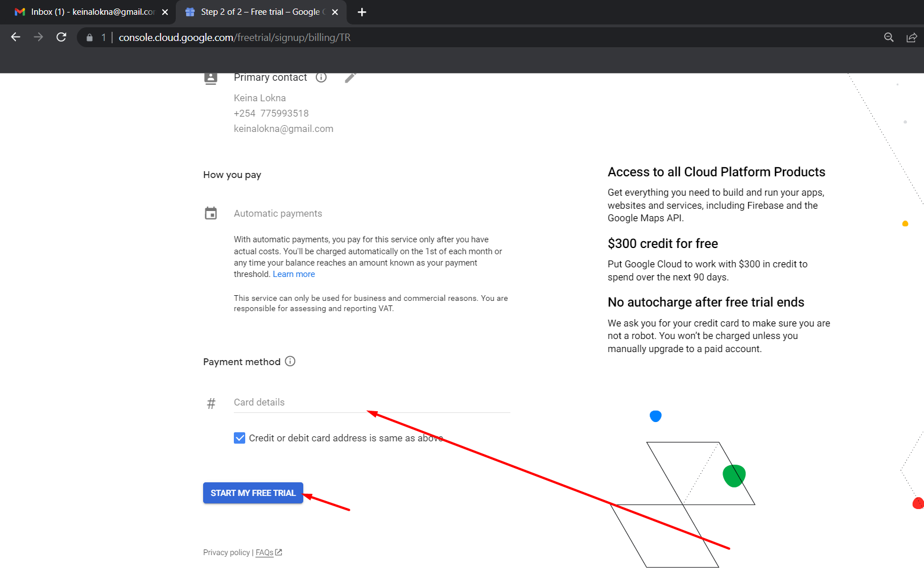Select the email keinalokna@gmail.com text
This screenshot has height=579, width=924.
(x=283, y=129)
